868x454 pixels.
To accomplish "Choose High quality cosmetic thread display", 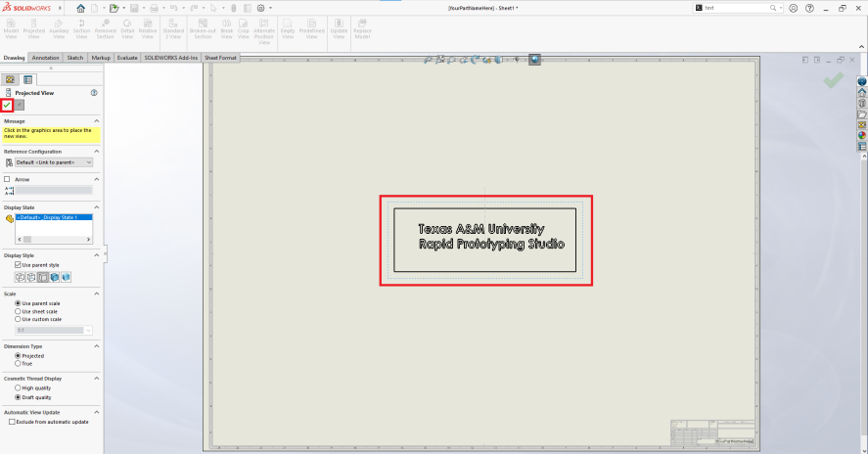I will tap(18, 387).
